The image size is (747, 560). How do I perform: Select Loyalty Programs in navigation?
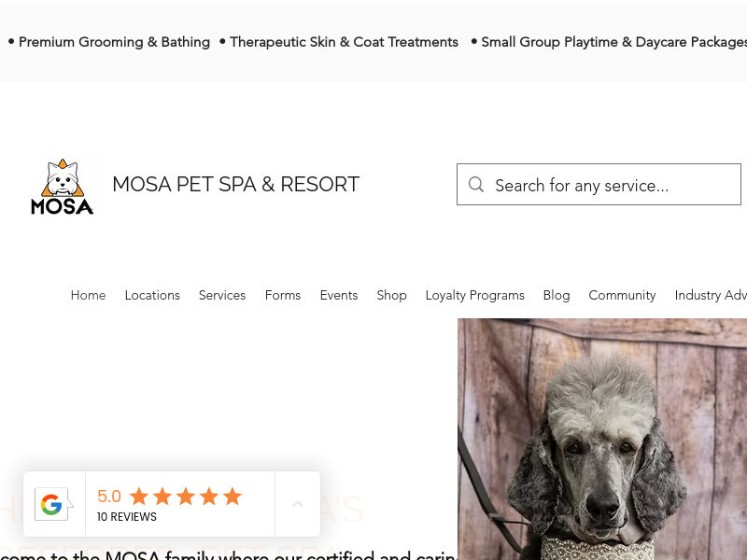pos(475,295)
